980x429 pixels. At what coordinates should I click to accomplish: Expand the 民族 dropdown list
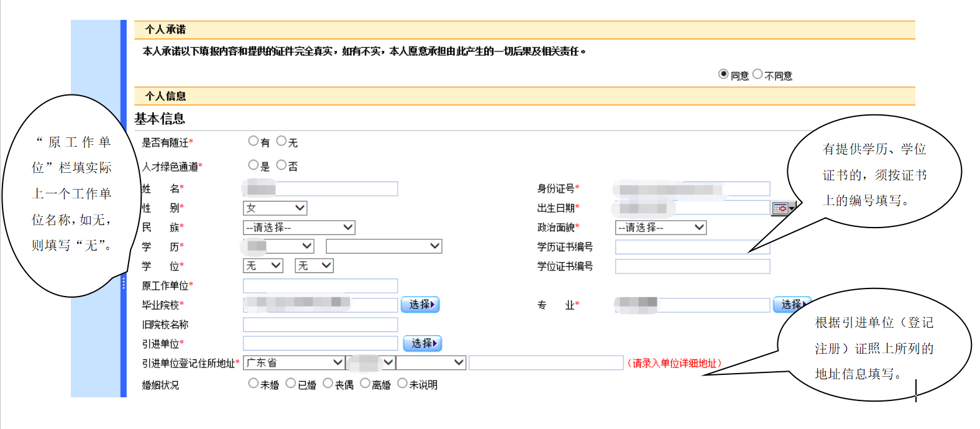(298, 228)
